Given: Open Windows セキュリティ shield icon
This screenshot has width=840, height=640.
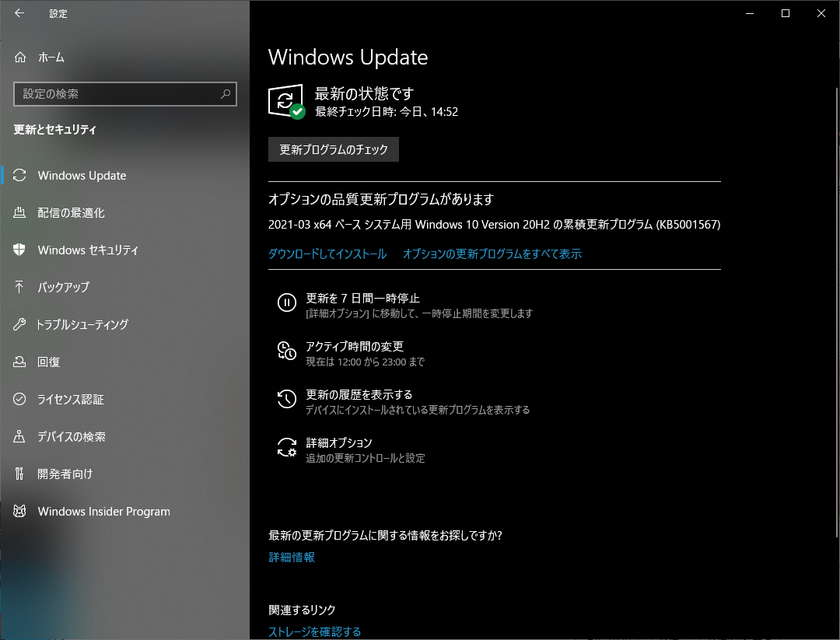Looking at the screenshot, I should click(19, 250).
